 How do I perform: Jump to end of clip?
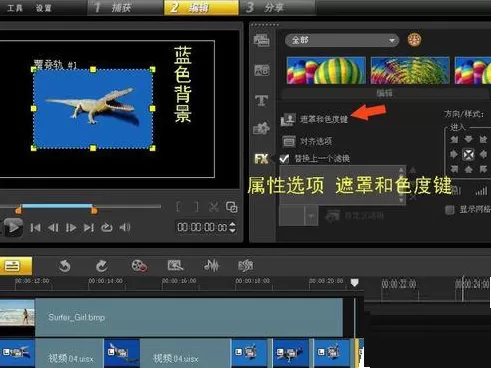point(89,228)
